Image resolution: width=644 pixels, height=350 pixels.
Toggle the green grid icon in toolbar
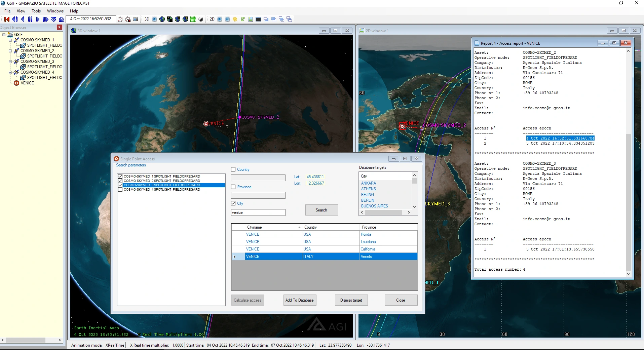click(x=193, y=19)
